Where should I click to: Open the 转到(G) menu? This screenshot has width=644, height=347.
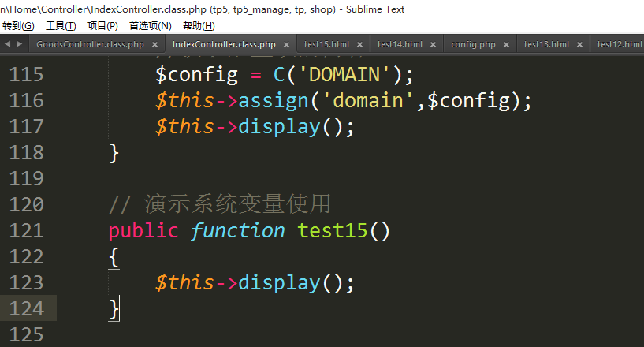pos(18,25)
